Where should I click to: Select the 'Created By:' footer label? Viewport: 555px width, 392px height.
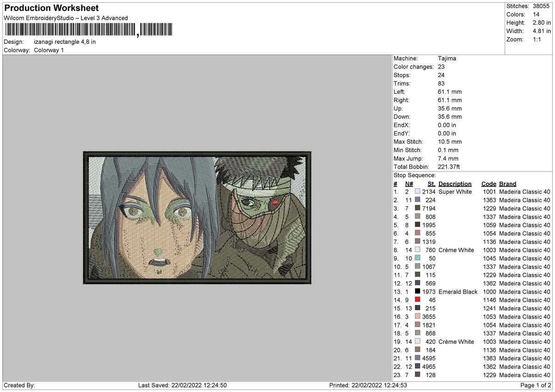point(19,385)
